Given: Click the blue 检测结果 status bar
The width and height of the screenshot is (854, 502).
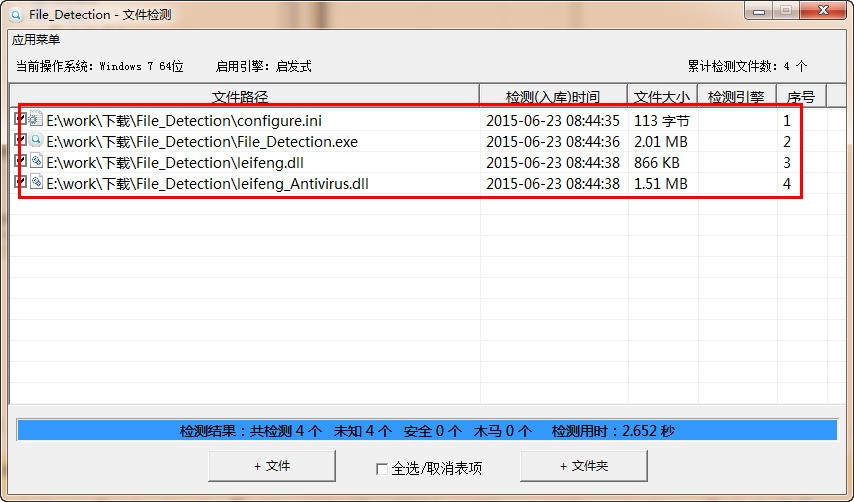Looking at the screenshot, I should click(x=427, y=431).
